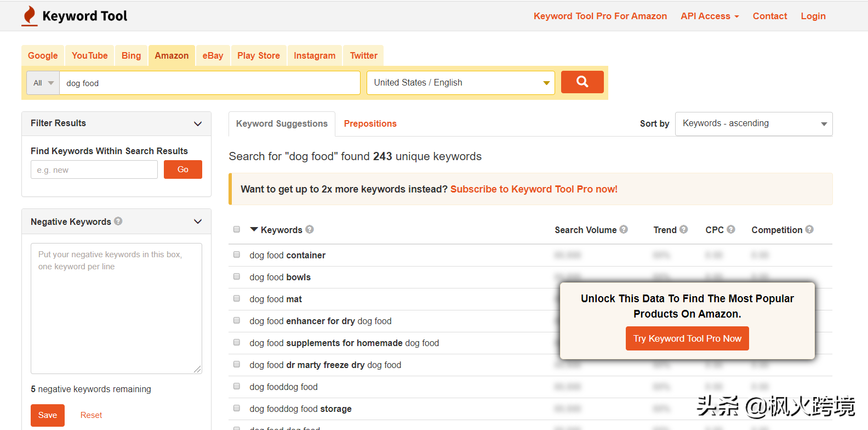This screenshot has width=868, height=430.
Task: Open the Competition column help icon
Action: click(x=809, y=229)
